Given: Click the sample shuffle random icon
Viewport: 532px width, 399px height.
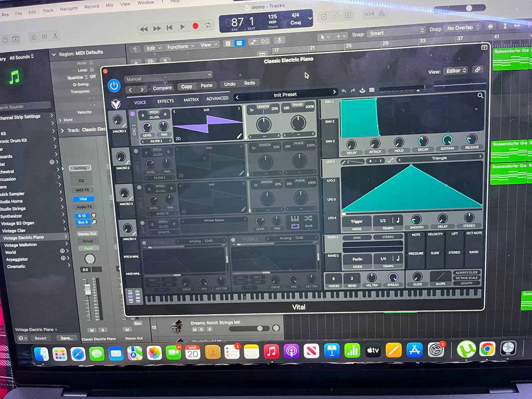Looking at the screenshot, I should pyautogui.click(x=308, y=218).
